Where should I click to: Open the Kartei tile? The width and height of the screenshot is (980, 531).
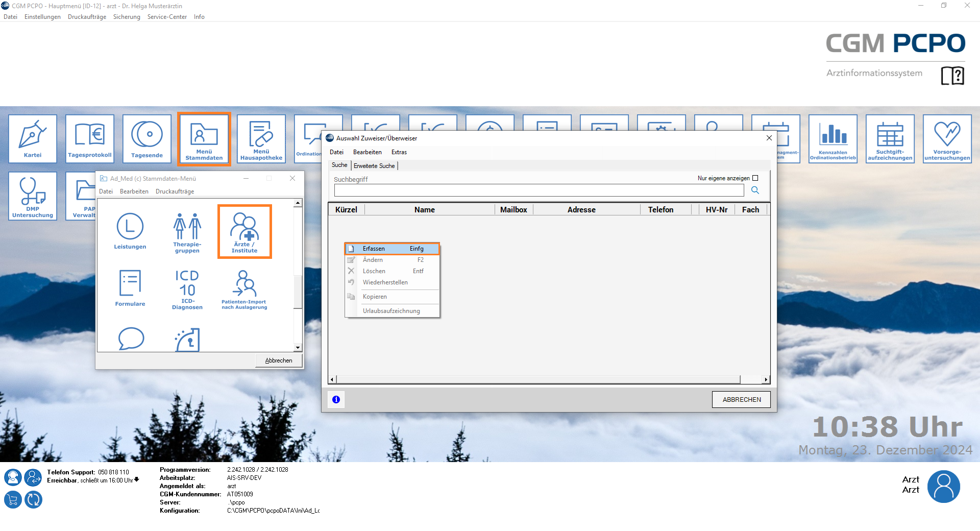(33, 139)
